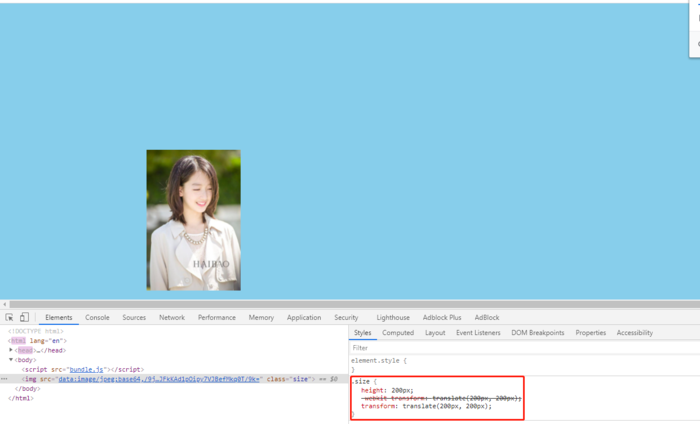Open the Lighthouse tab
This screenshot has height=424, width=700.
tap(393, 317)
